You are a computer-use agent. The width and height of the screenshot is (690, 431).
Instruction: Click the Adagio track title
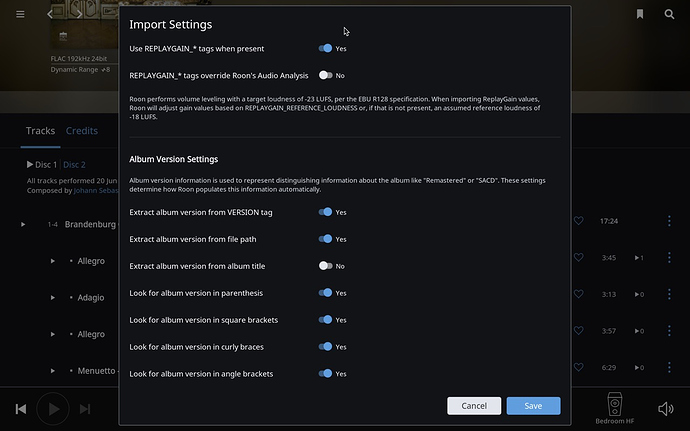[x=91, y=298]
